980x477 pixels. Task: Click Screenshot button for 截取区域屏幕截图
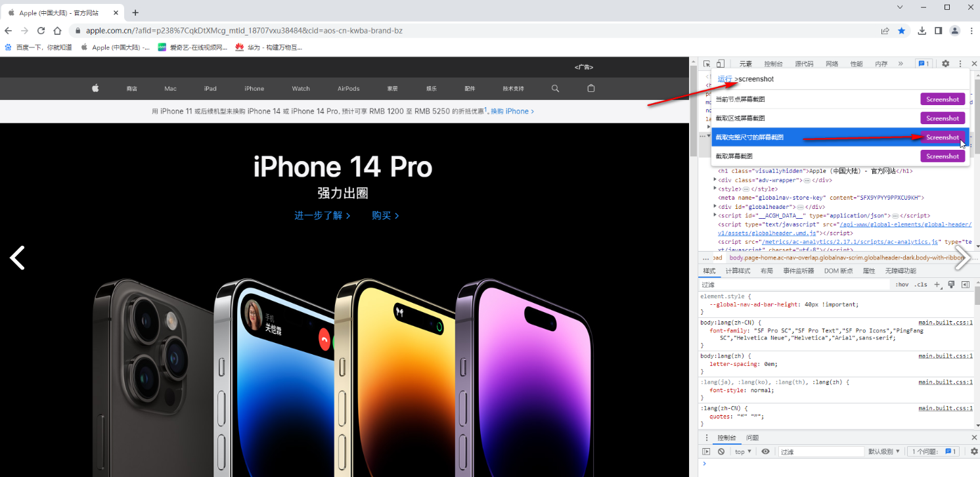tap(943, 118)
